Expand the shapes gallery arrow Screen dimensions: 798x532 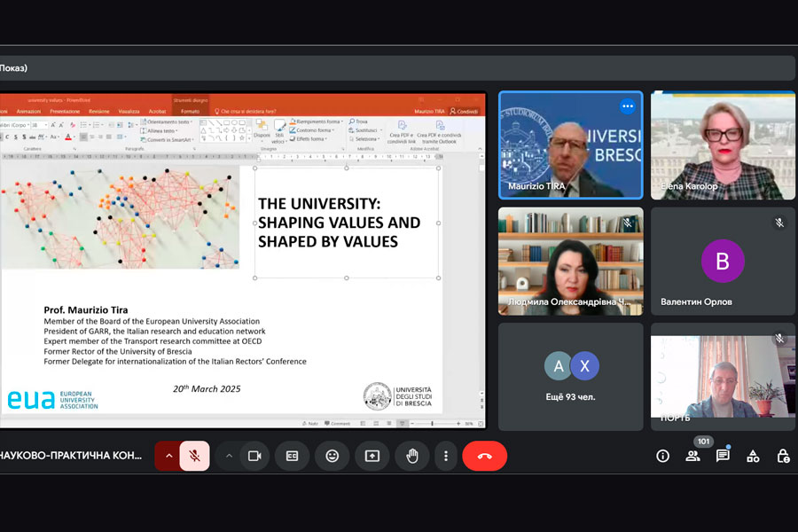point(249,138)
